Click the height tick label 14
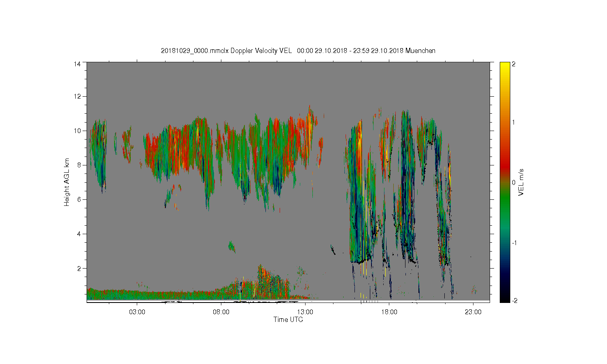Viewport: 607px width, 364px height. click(77, 64)
